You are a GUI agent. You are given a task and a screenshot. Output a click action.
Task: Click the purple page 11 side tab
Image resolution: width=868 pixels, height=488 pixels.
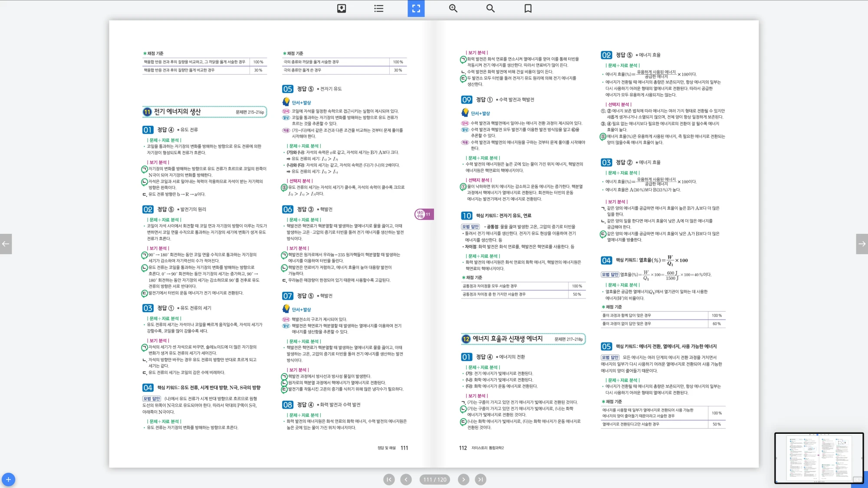click(424, 214)
